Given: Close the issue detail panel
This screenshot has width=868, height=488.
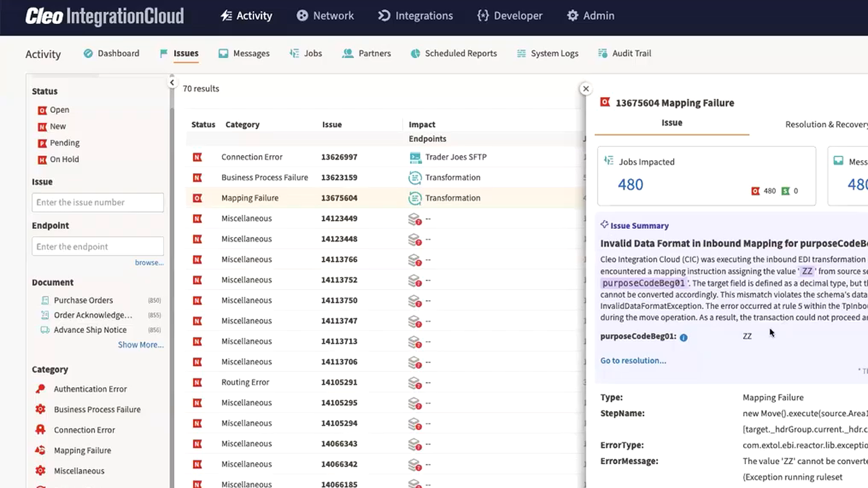Looking at the screenshot, I should (585, 88).
